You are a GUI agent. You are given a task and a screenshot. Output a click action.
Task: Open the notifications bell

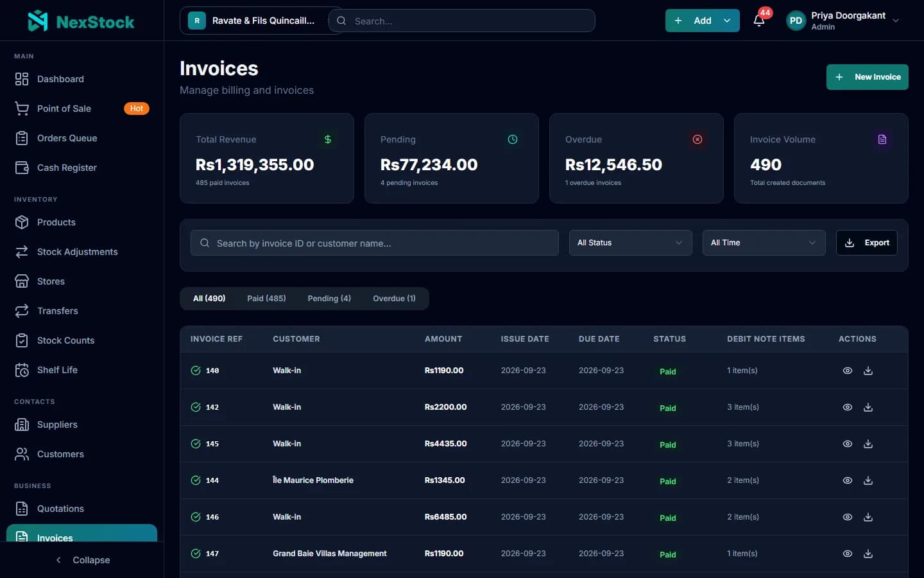coord(759,21)
